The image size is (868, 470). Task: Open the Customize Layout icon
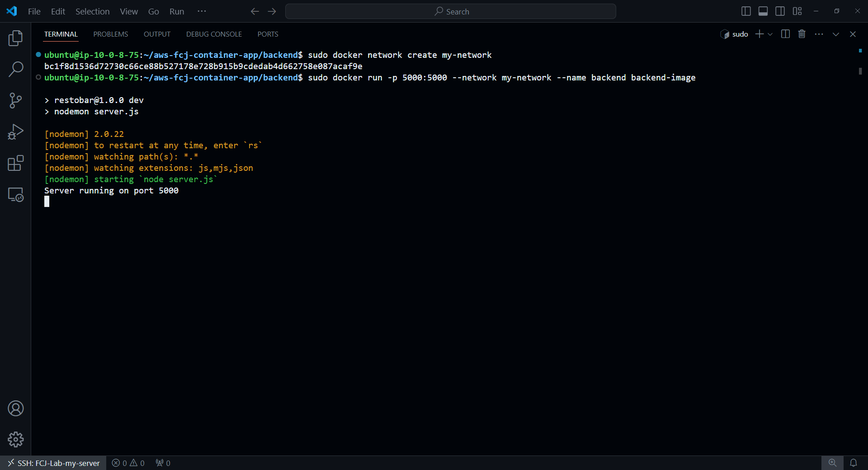[797, 11]
